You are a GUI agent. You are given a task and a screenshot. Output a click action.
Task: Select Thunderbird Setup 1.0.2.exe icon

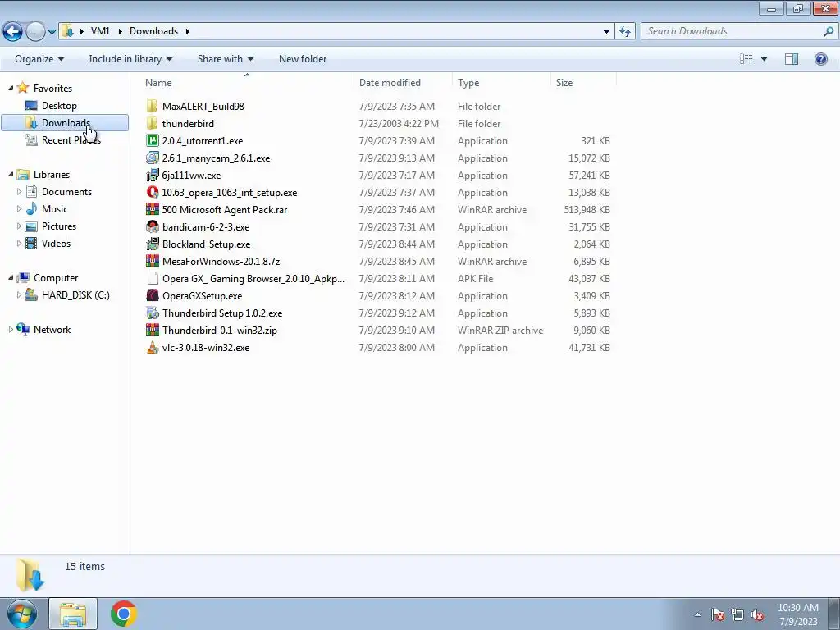coord(152,313)
